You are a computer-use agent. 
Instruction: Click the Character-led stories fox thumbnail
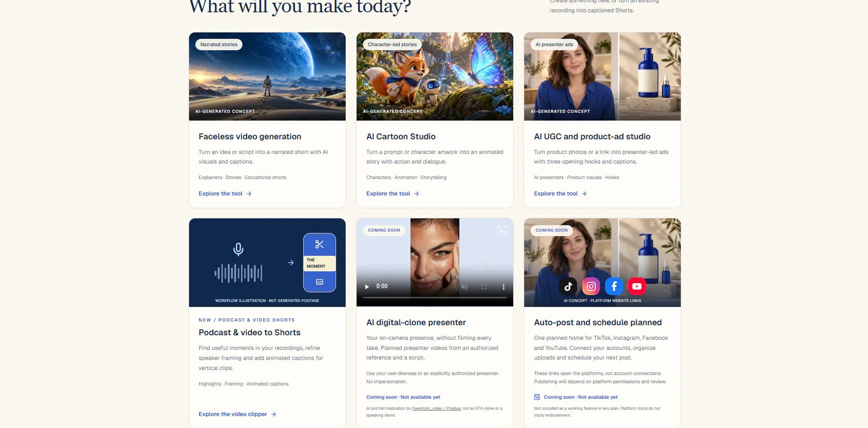pyautogui.click(x=435, y=77)
